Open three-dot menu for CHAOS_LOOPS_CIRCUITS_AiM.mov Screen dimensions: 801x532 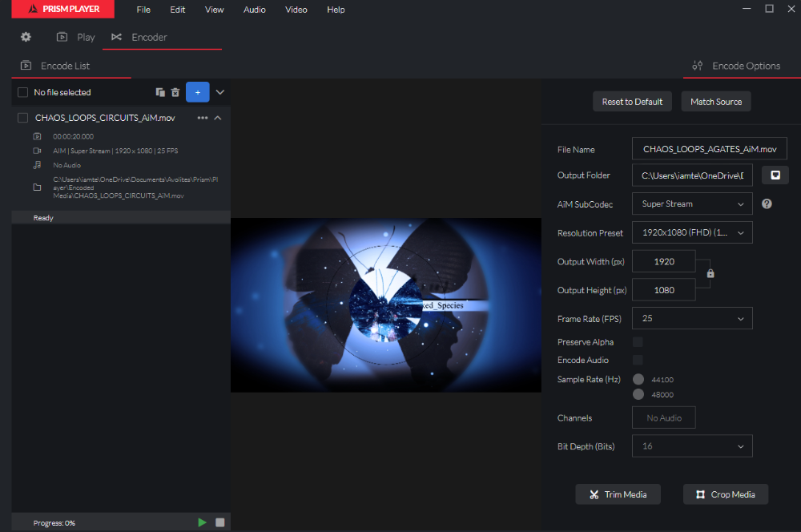[x=203, y=118]
